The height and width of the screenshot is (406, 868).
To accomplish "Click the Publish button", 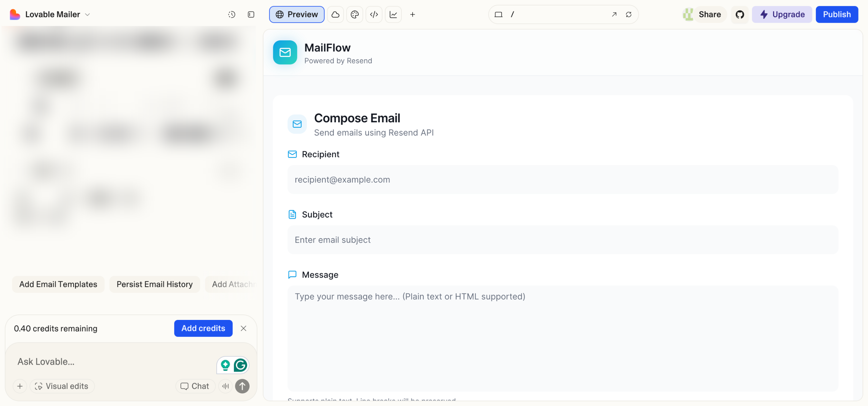I will (x=837, y=15).
